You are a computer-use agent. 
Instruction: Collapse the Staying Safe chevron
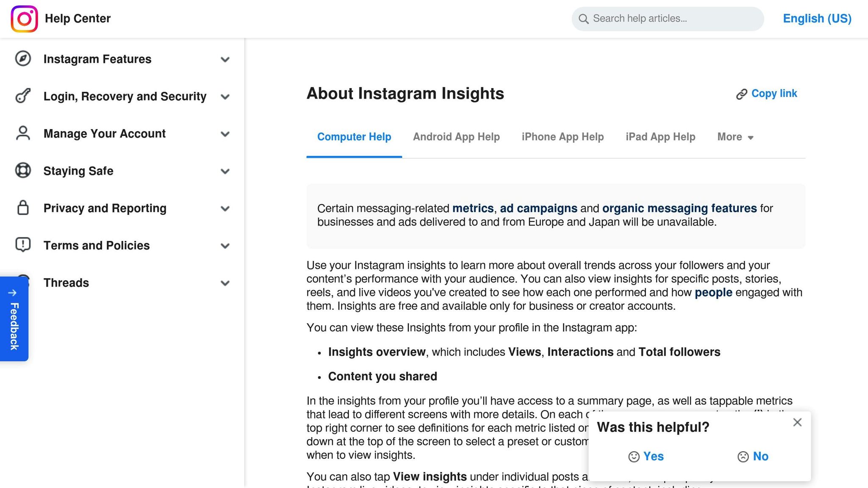pyautogui.click(x=225, y=171)
